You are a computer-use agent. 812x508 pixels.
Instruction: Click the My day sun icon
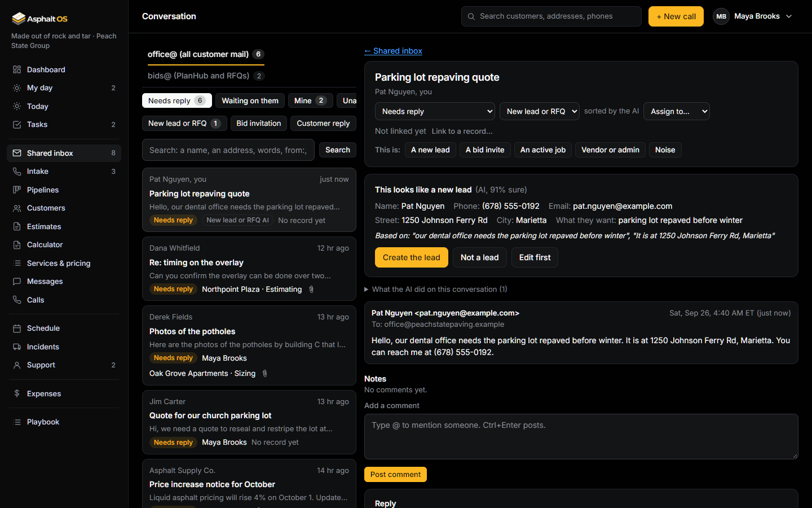17,88
